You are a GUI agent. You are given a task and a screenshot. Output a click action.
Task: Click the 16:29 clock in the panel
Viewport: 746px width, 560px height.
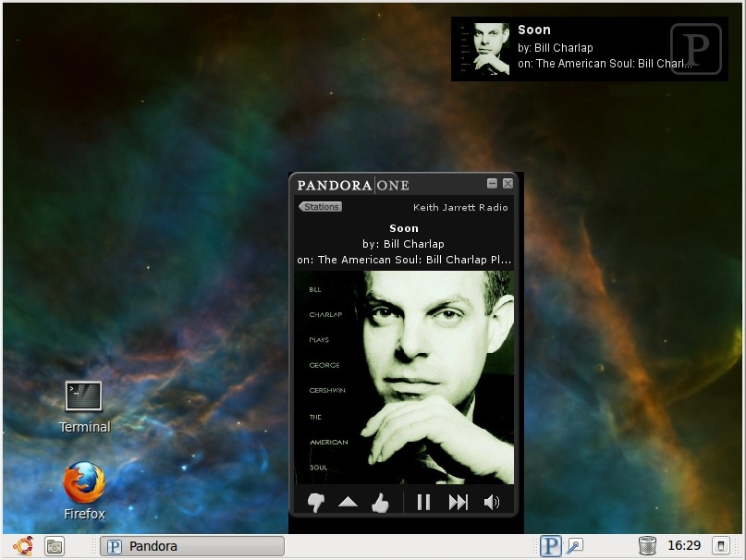click(684, 546)
